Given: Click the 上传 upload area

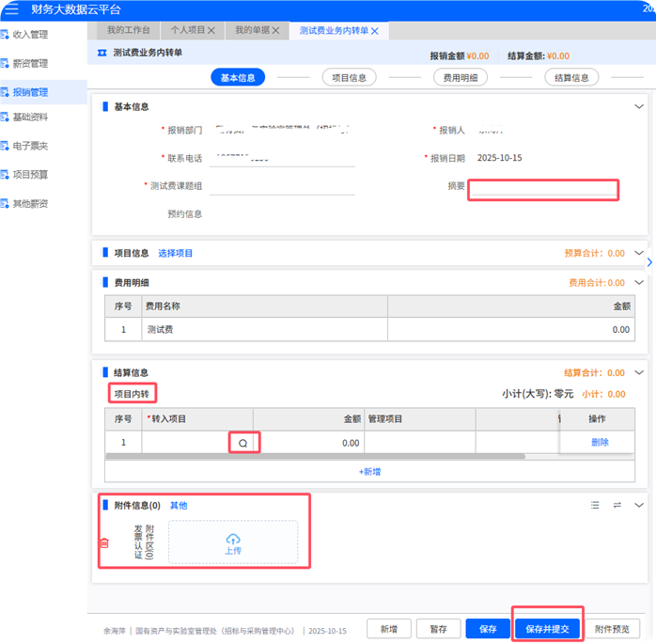Looking at the screenshot, I should pyautogui.click(x=233, y=542).
